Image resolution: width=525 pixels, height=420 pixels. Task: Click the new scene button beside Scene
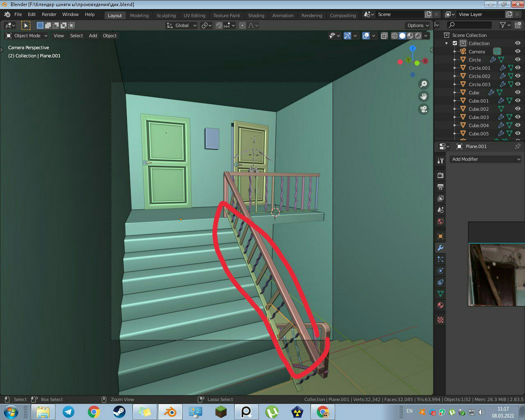click(x=428, y=14)
